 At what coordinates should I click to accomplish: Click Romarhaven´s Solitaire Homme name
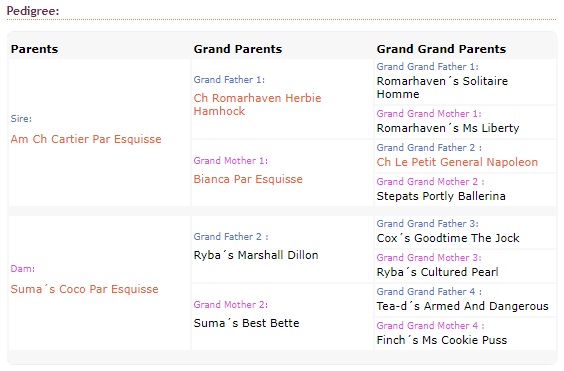coord(442,87)
